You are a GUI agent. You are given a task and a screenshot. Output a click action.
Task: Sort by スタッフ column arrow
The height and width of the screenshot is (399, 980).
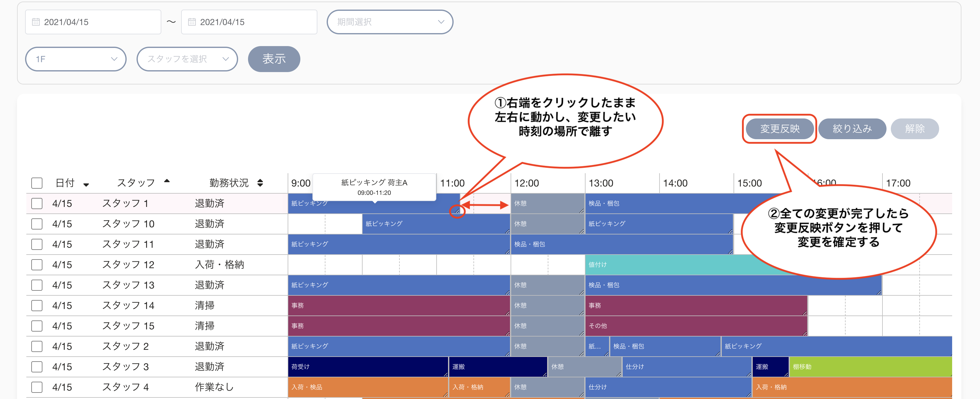[167, 181]
